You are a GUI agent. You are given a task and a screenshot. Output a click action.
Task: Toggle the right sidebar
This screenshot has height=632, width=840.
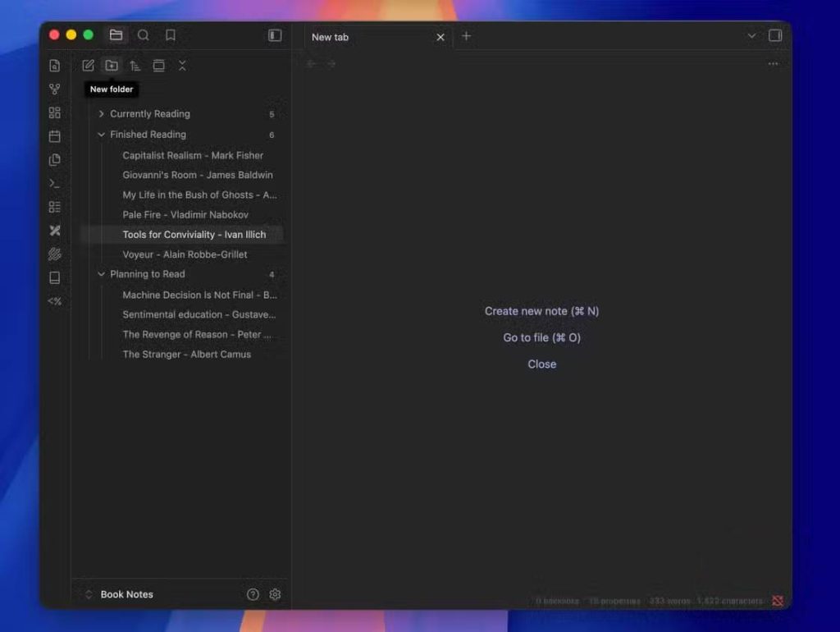[775, 35]
